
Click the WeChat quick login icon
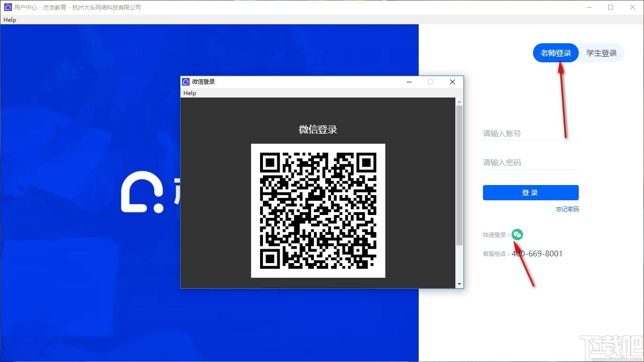(517, 235)
